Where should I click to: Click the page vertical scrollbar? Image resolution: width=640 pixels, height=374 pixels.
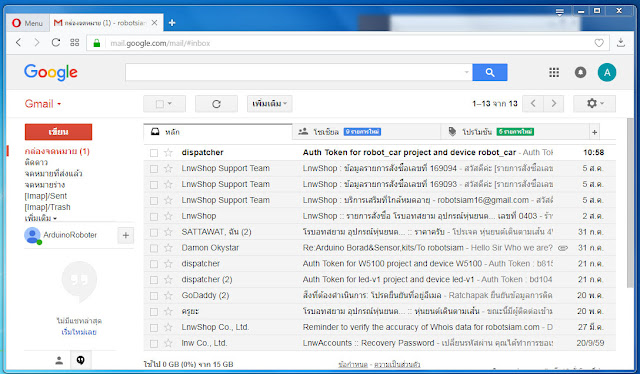(x=631, y=204)
